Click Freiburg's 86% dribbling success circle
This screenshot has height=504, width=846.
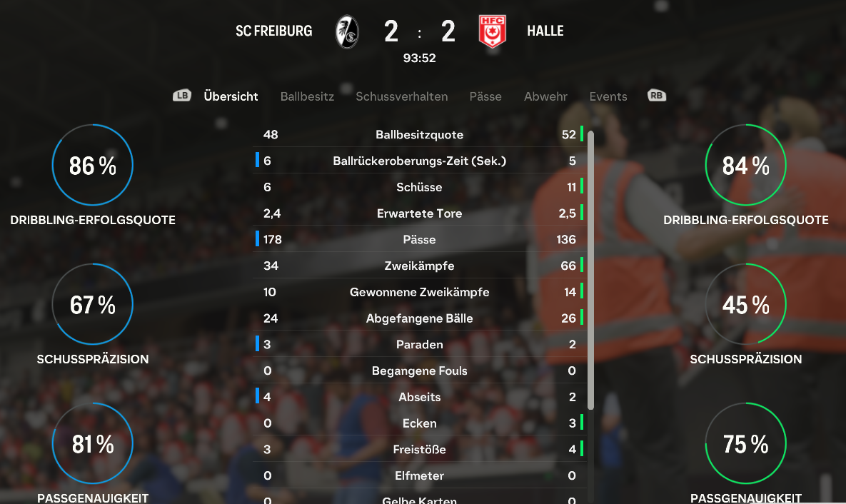click(x=93, y=166)
